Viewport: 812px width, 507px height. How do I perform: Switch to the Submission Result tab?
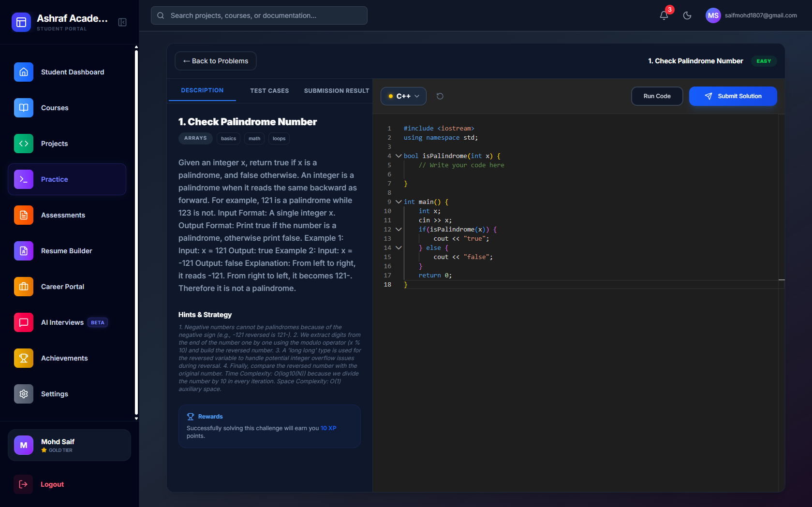pos(337,91)
